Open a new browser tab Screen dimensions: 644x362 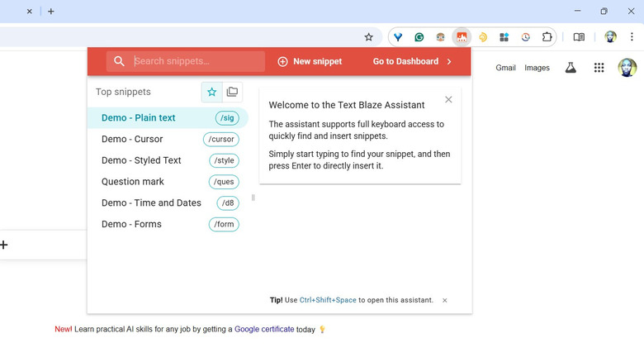(51, 12)
